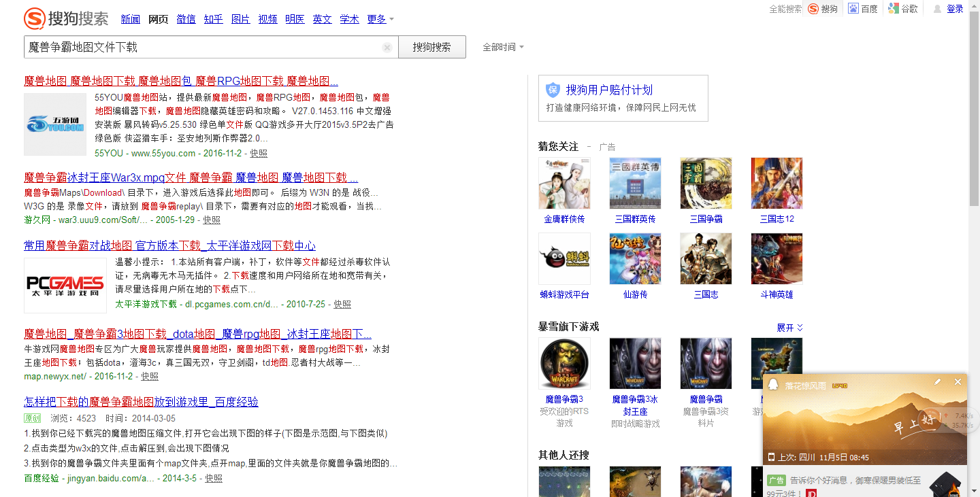This screenshot has width=980, height=497.
Task: Close the QQ greeting popup
Action: pos(958,382)
